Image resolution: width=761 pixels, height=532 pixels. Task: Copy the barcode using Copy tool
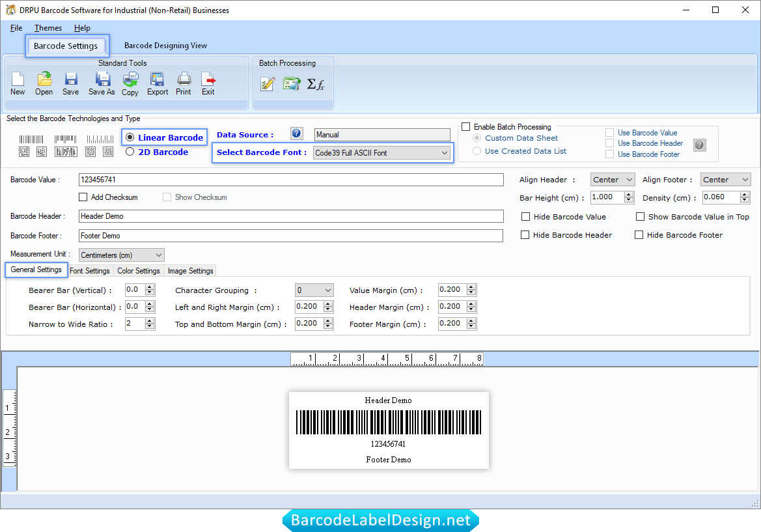(x=130, y=83)
